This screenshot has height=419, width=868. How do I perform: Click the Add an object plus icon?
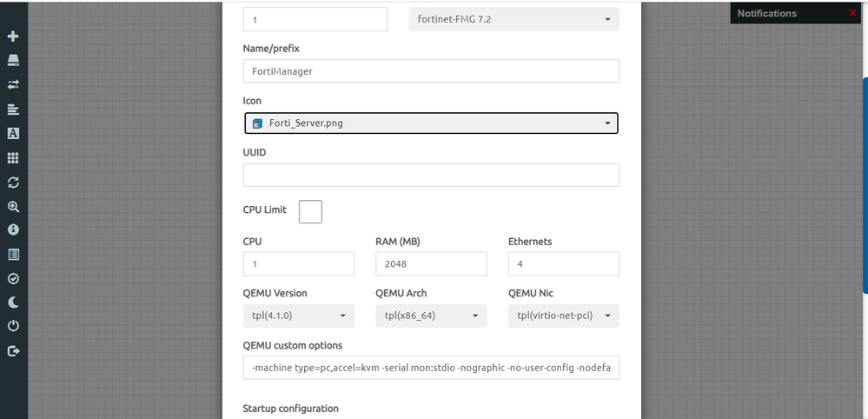pyautogui.click(x=13, y=37)
